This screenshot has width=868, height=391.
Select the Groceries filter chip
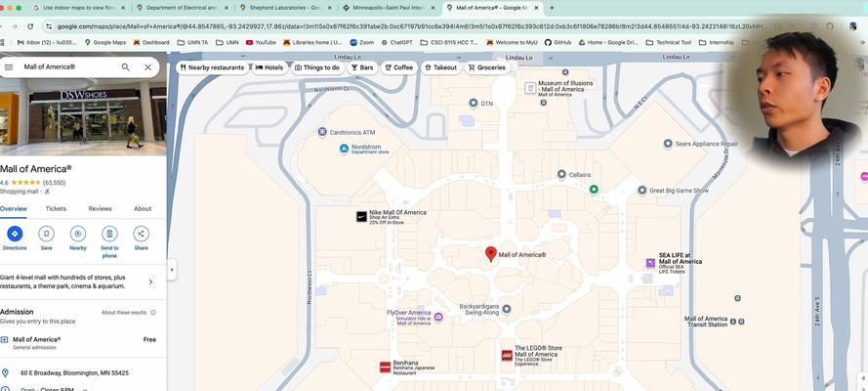pos(486,67)
